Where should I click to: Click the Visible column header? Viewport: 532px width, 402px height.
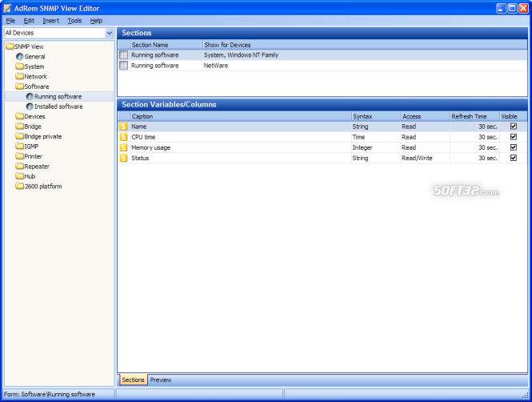click(514, 116)
